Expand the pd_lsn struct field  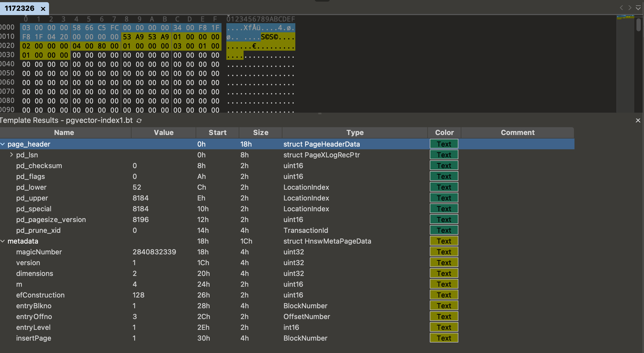point(11,155)
